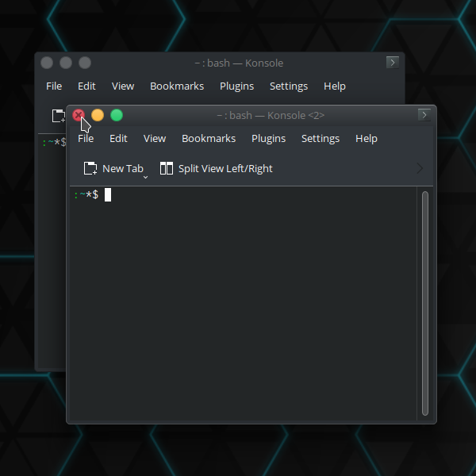Open Settings menu in Konsole <2> window
The image size is (476, 476).
(x=321, y=138)
